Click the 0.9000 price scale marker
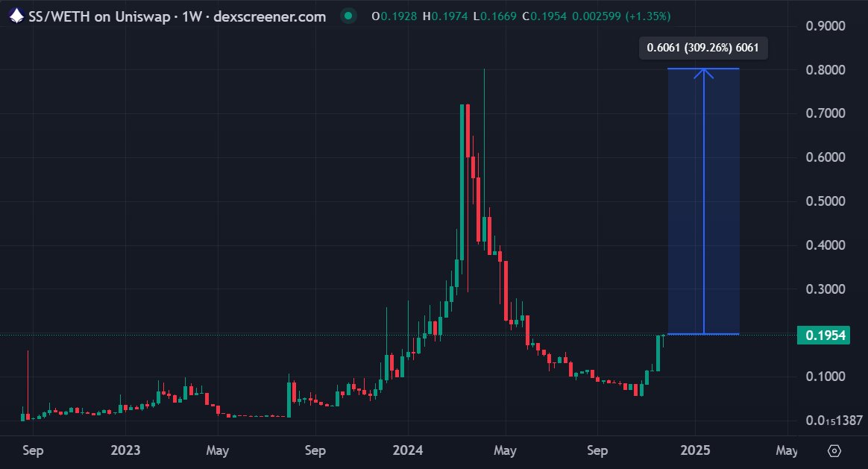Viewport: 868px width, 469px height. tap(828, 25)
